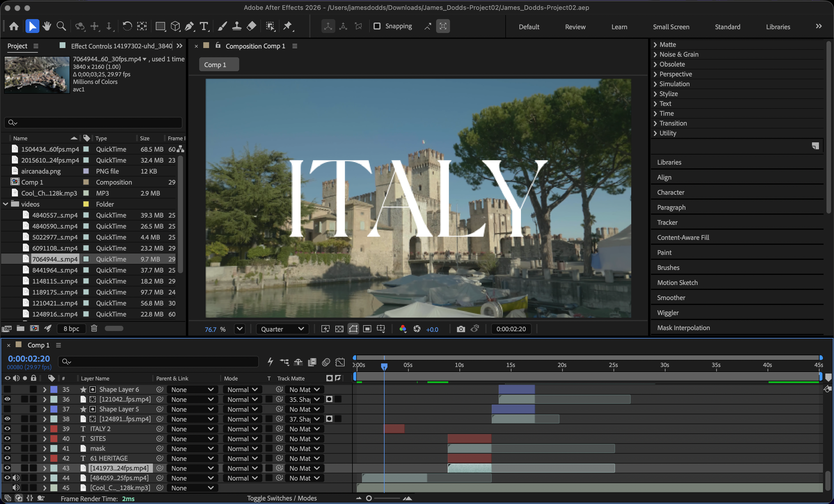This screenshot has width=834, height=504.
Task: Click the red label swatch of ITALY 2 layer
Action: coord(54,429)
